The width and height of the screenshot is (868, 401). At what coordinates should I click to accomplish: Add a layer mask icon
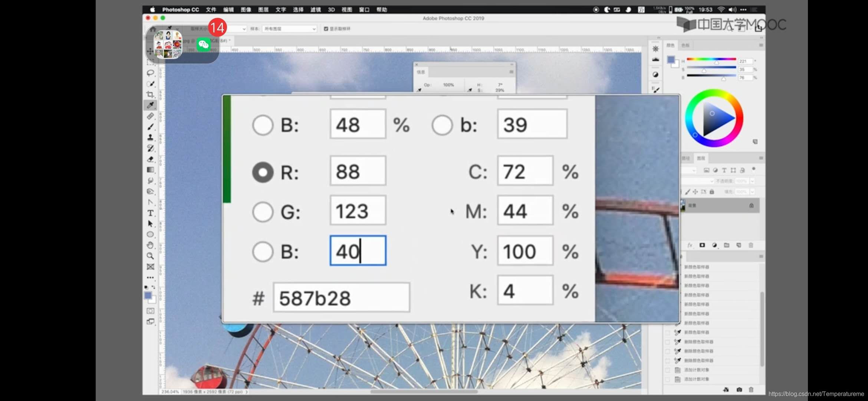point(702,245)
